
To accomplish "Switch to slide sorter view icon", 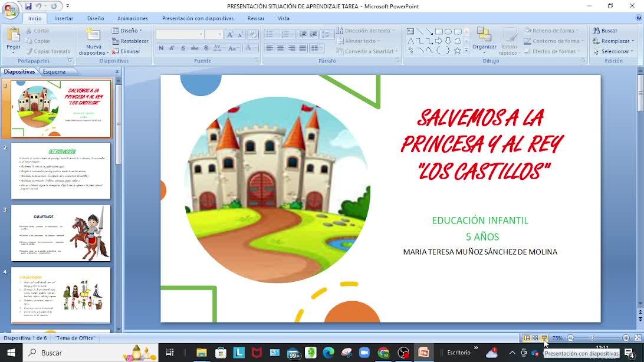I will tap(535, 338).
